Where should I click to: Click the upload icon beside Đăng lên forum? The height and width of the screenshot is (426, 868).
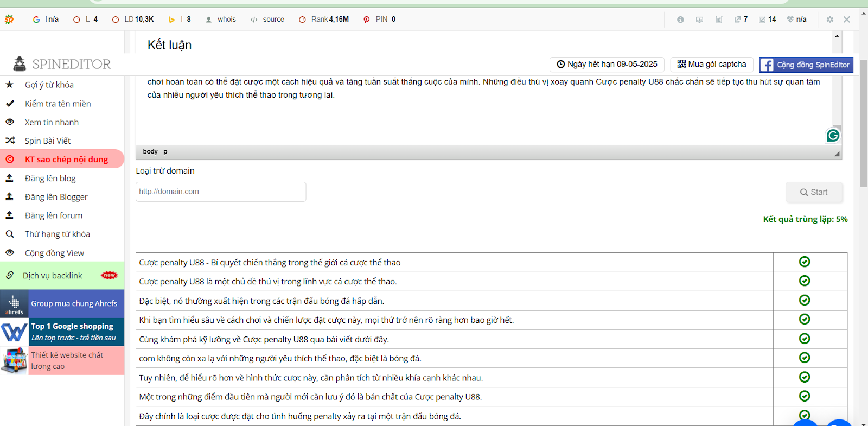click(9, 215)
